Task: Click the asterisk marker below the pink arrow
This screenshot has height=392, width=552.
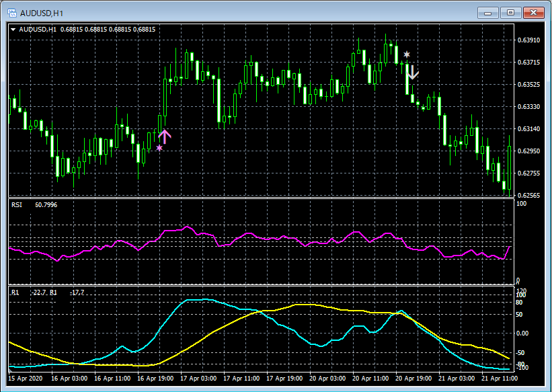Action: click(159, 147)
